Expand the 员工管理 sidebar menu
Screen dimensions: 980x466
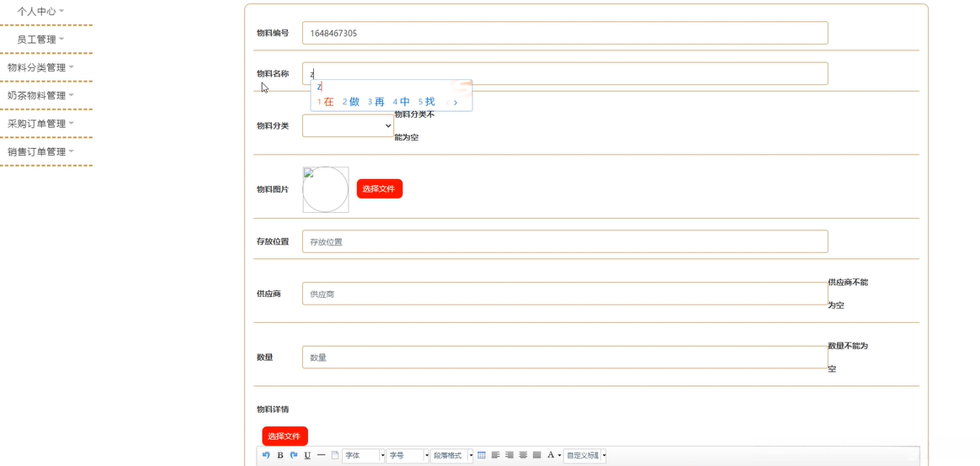[41, 40]
